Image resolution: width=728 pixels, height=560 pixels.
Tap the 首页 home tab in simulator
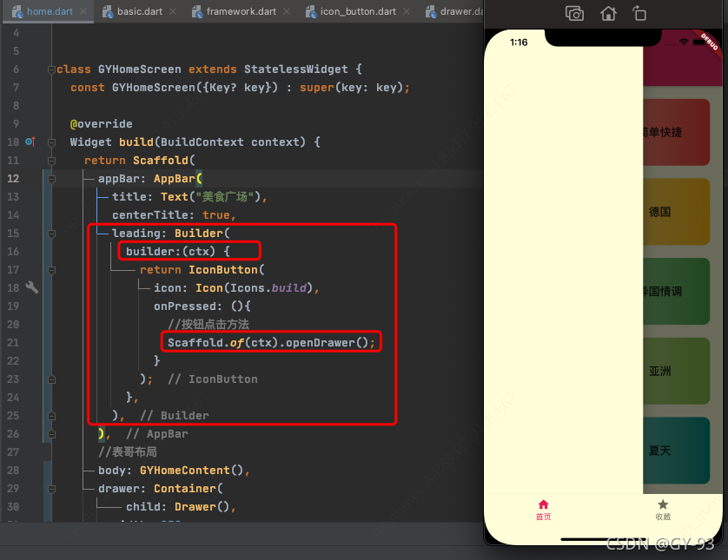pyautogui.click(x=543, y=510)
